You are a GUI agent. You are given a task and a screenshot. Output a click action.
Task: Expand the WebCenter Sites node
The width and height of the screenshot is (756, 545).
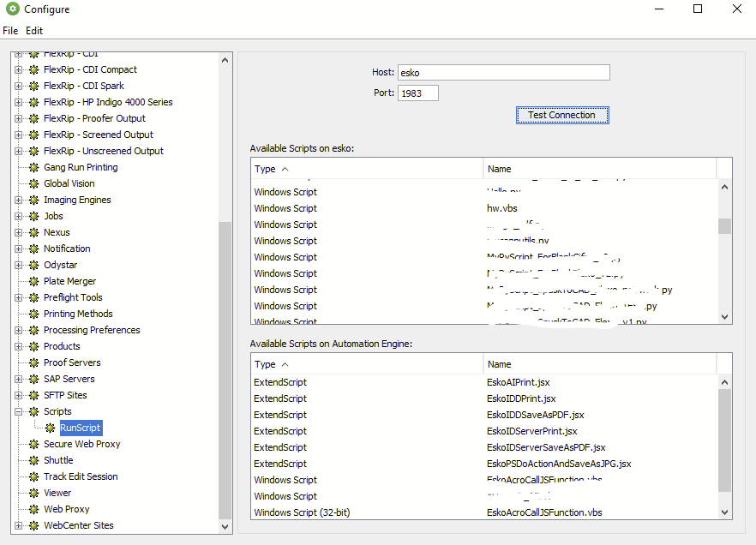(x=18, y=525)
